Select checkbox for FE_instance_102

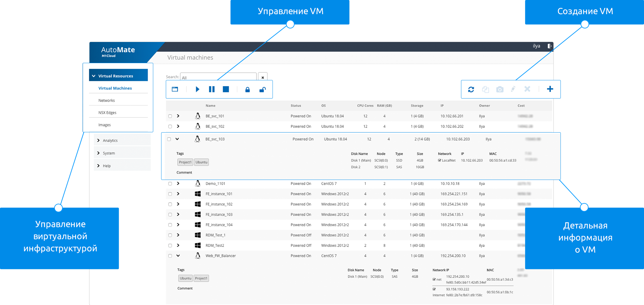[170, 204]
